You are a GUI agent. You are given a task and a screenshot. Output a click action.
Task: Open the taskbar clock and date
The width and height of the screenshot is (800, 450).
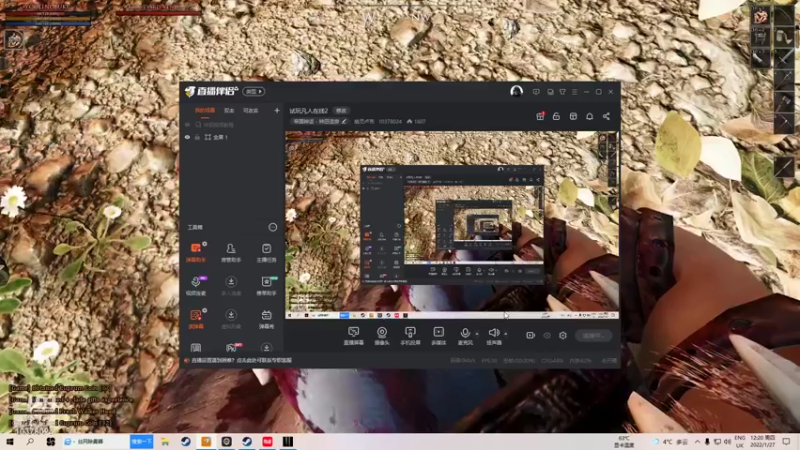[763, 441]
